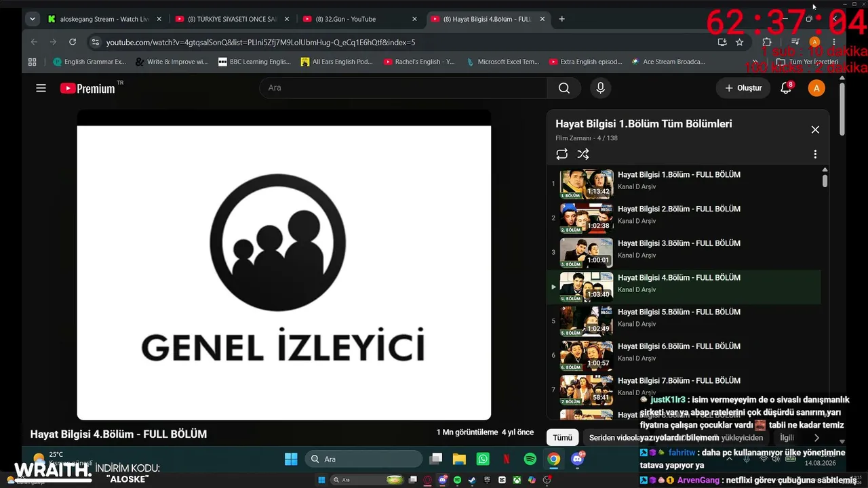Image resolution: width=868 pixels, height=488 pixels.
Task: Open a new browser tab
Action: tap(561, 19)
